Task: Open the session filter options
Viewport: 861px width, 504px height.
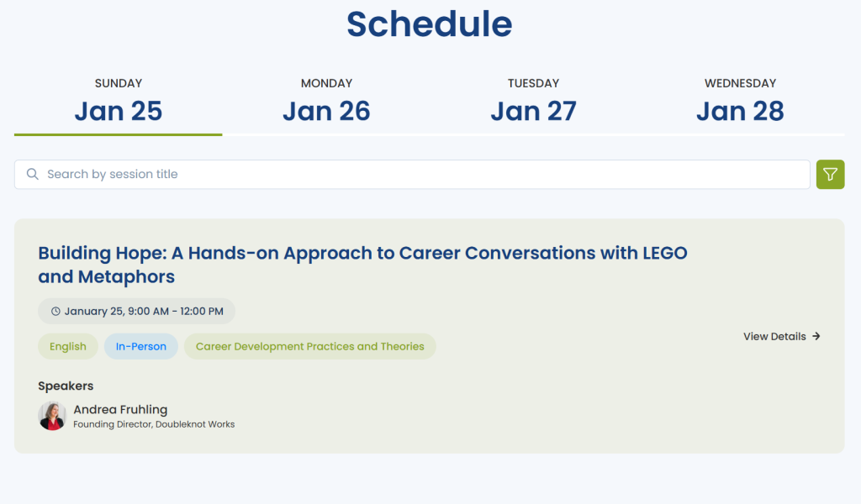Action: pyautogui.click(x=830, y=174)
